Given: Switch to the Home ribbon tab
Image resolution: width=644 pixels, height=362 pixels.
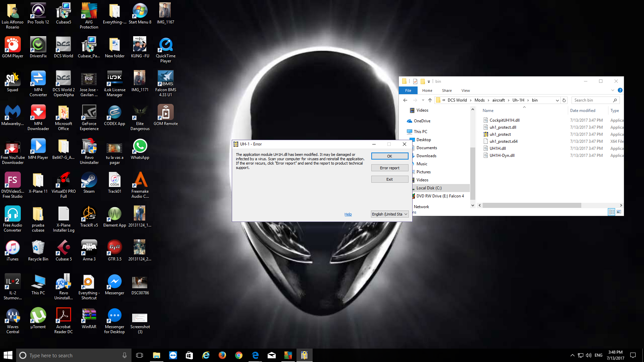Looking at the screenshot, I should 427,90.
